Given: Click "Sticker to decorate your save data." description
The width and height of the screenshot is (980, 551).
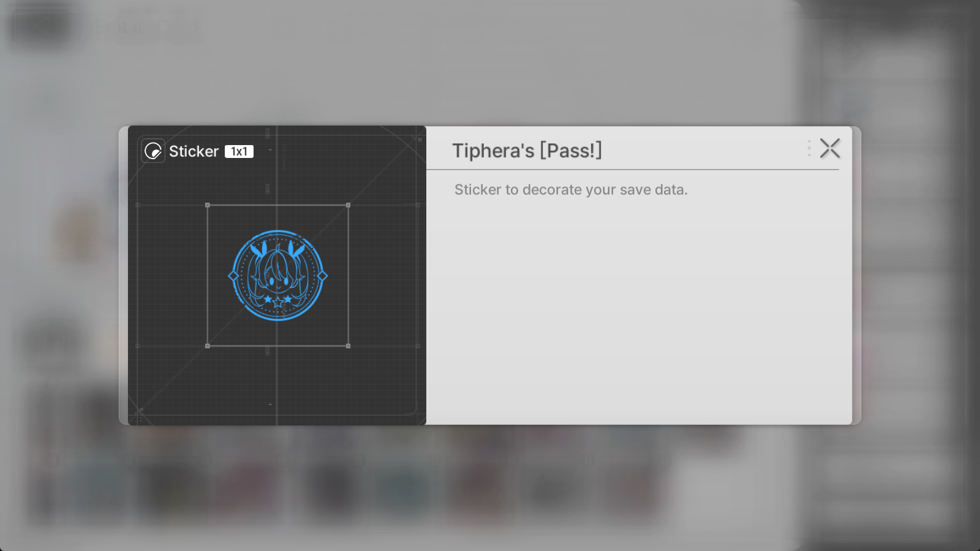Looking at the screenshot, I should (571, 190).
